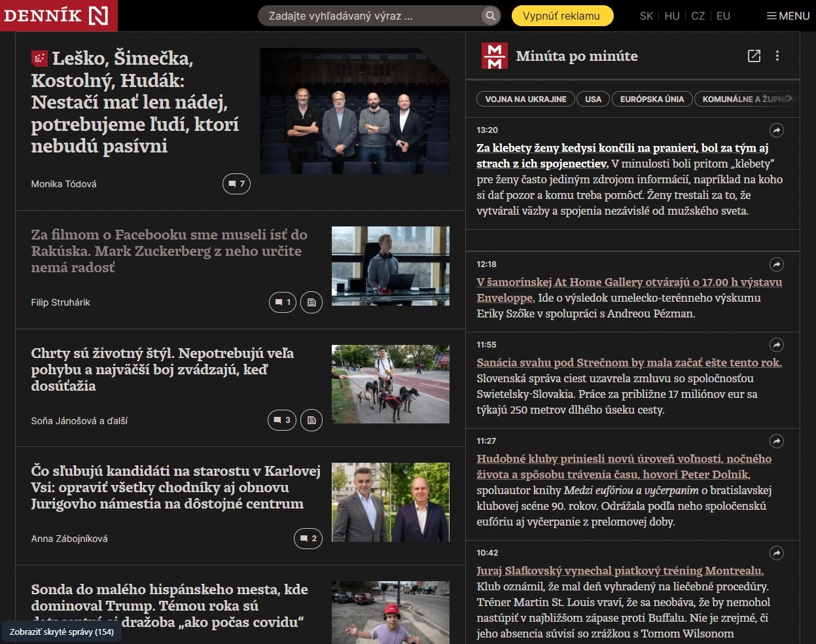Click red badge icon beside Leško headline
Viewport: 816px width, 644px height.
coord(39,59)
